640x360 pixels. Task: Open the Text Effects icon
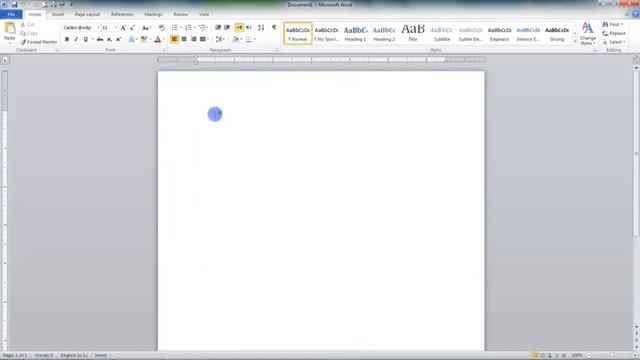click(x=131, y=40)
